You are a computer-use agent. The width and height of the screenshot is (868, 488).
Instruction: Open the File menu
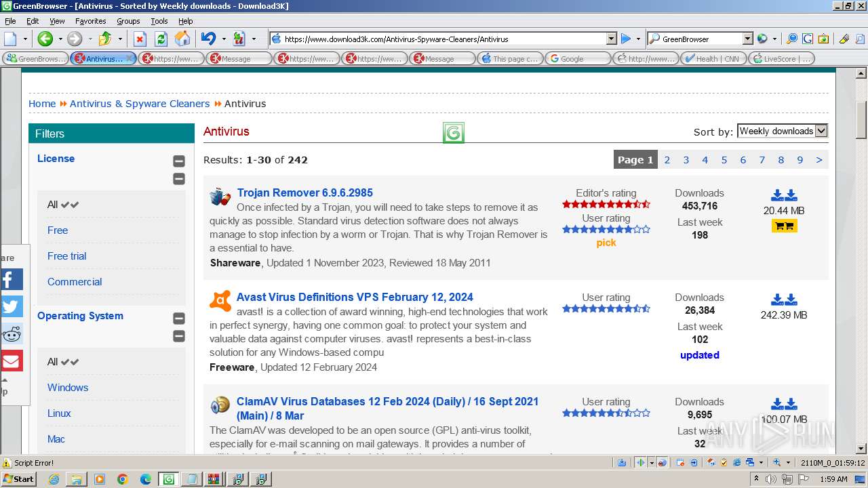[11, 21]
